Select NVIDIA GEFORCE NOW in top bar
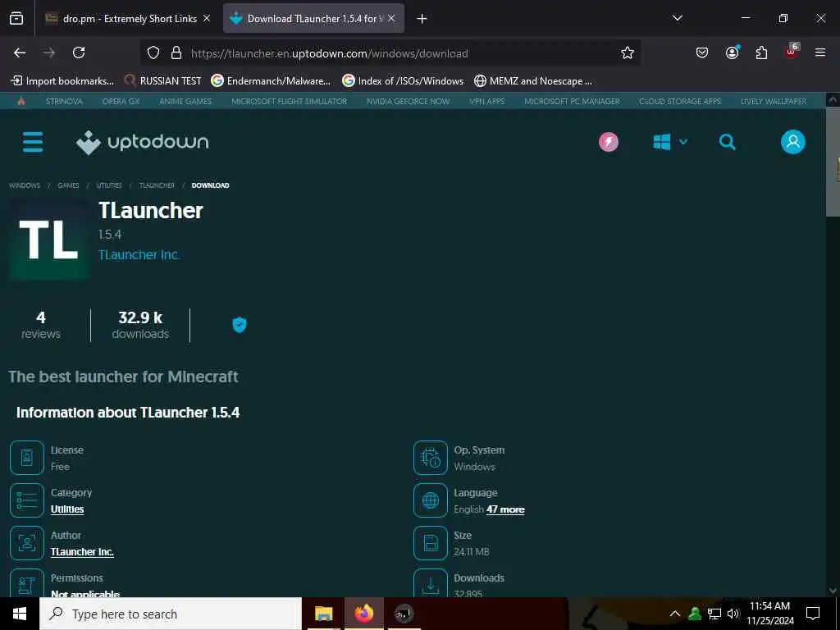Screen dimensions: 840x630 click(409, 101)
